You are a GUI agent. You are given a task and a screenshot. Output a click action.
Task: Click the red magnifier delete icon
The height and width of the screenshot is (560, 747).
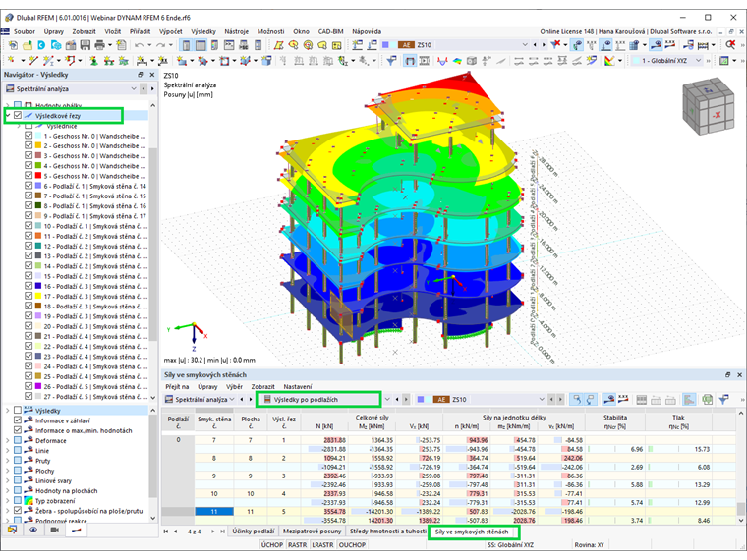[x=730, y=45]
